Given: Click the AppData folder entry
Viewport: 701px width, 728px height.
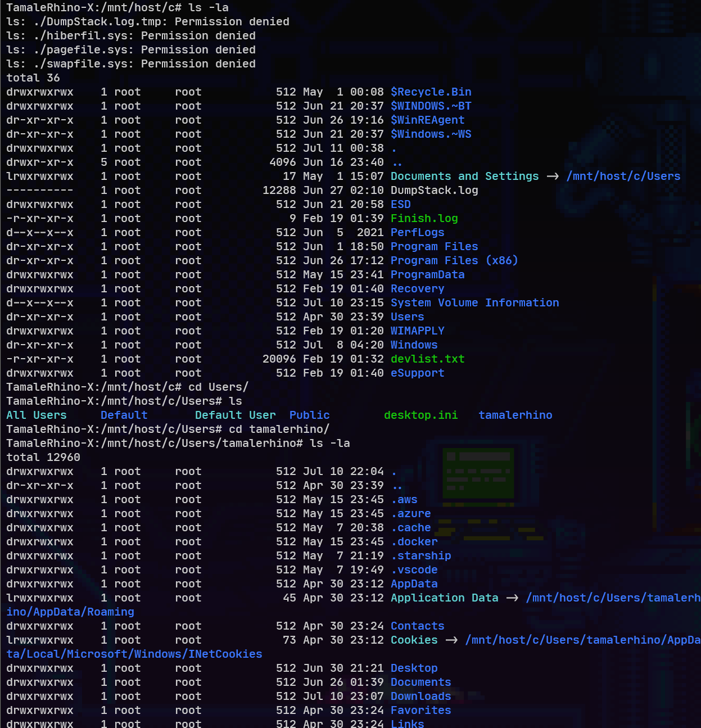Looking at the screenshot, I should point(414,584).
